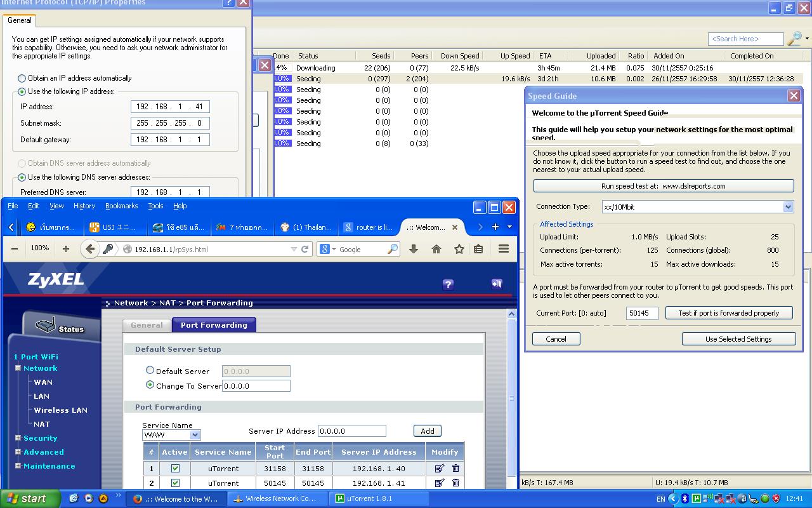Select Use the following IP address
The height and width of the screenshot is (508, 812).
pyautogui.click(x=22, y=91)
